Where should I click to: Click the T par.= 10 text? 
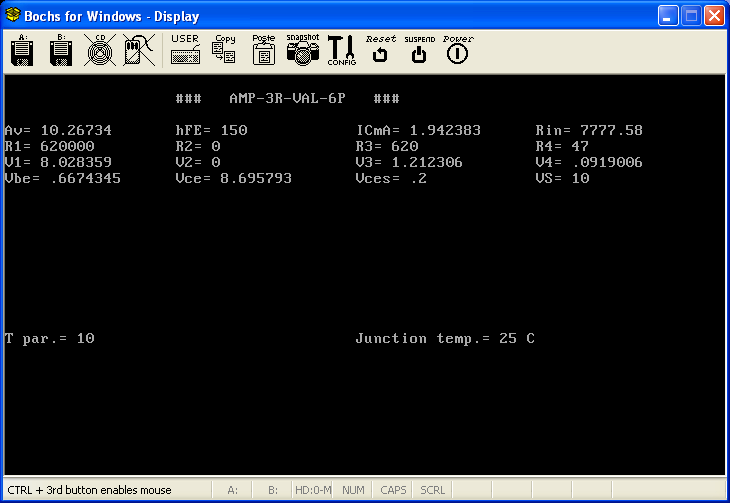click(49, 339)
